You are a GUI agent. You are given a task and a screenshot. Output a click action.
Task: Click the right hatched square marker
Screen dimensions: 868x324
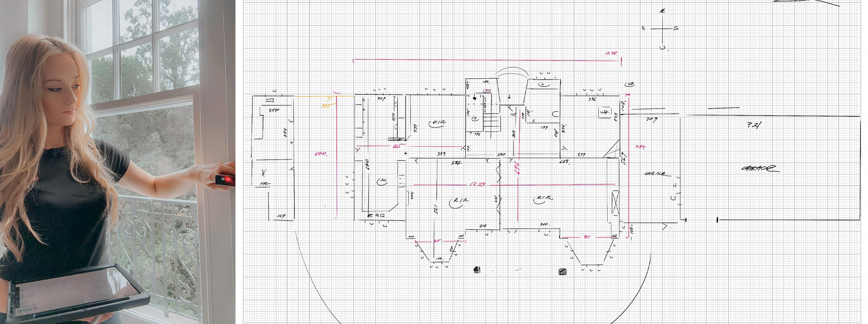[x=562, y=272]
